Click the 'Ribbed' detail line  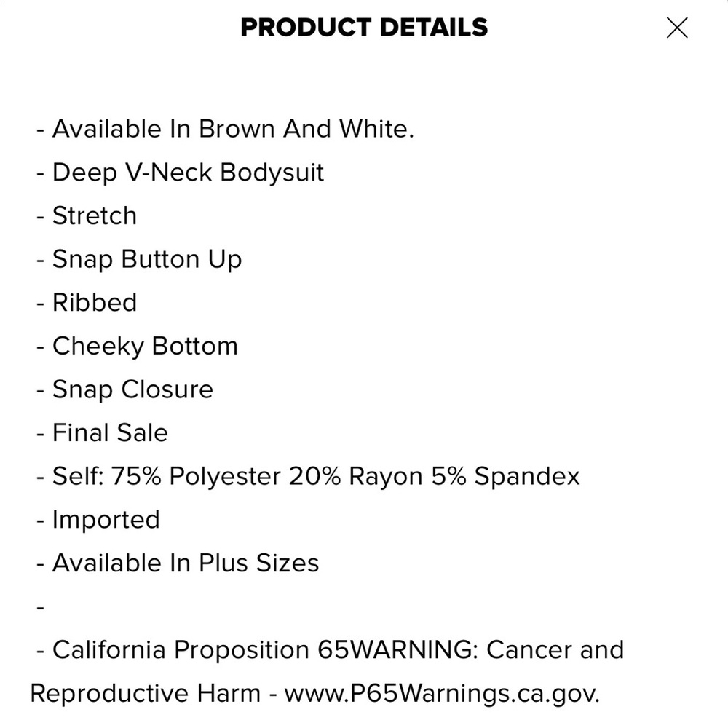pos(87,302)
